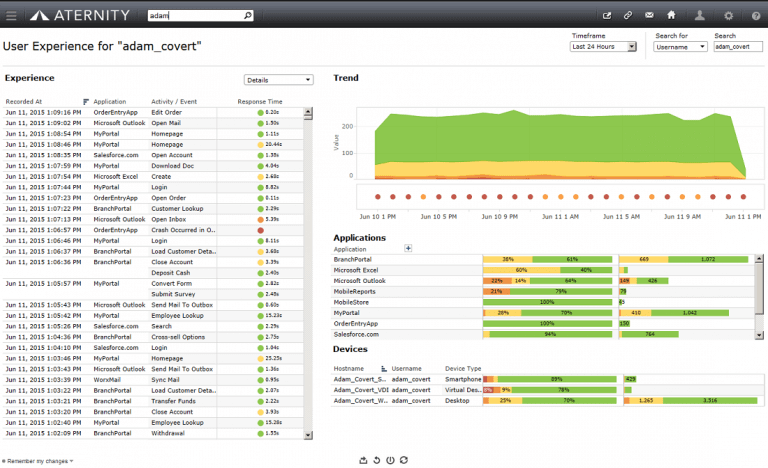Click the Smartphone device row
Viewport: 768px width, 468px height.
tap(547, 379)
